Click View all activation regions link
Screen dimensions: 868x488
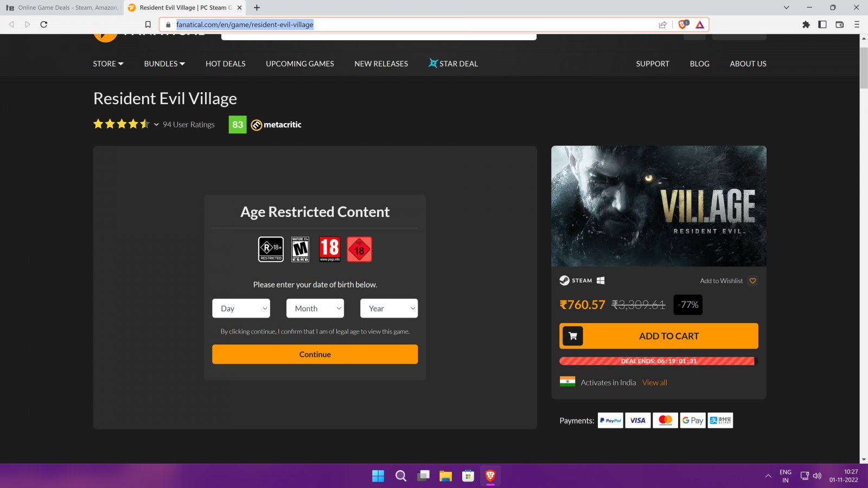[655, 382]
